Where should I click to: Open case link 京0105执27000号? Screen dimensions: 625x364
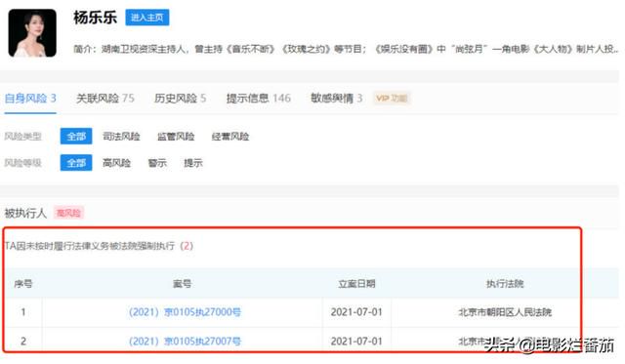[x=185, y=312]
